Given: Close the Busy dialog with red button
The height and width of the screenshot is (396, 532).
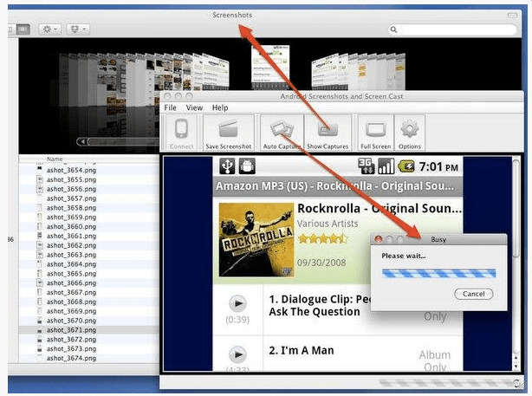Looking at the screenshot, I should click(x=379, y=239).
